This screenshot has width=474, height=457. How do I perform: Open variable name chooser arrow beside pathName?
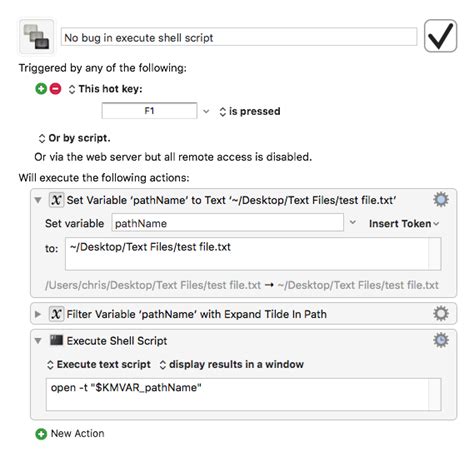pos(353,222)
